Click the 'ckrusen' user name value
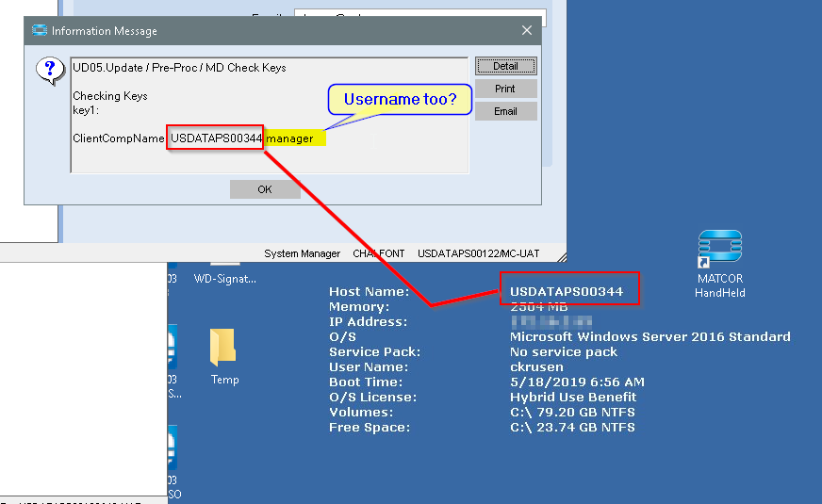This screenshot has height=504, width=822. 536,366
